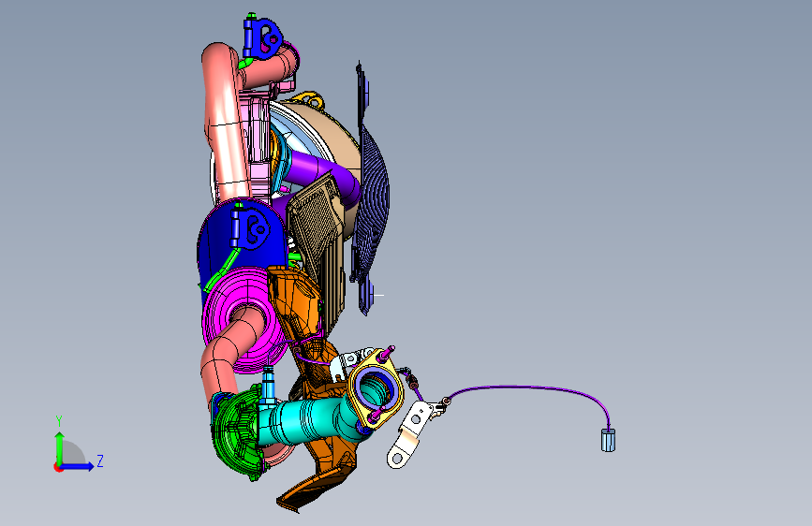812x526 pixels.
Task: Pick the light blue connector at wire end
Action: click(x=608, y=440)
